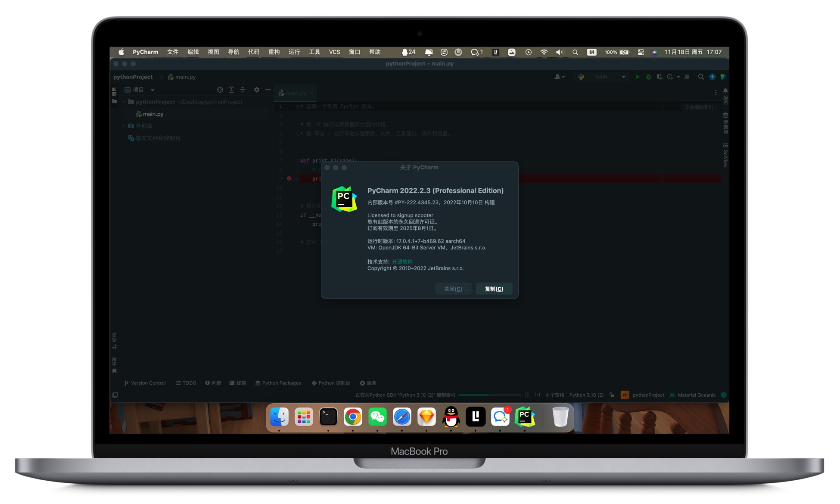Click collapse all icon in Project panel
This screenshot has width=840, height=504.
tap(243, 90)
